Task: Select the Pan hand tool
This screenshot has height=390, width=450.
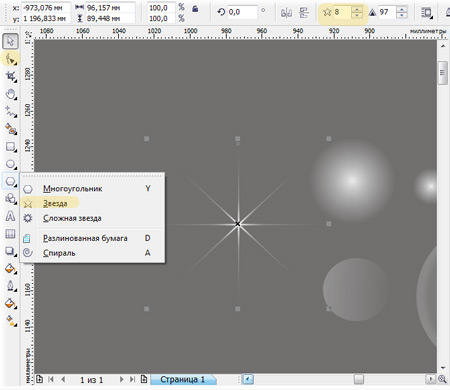Action: [x=11, y=94]
